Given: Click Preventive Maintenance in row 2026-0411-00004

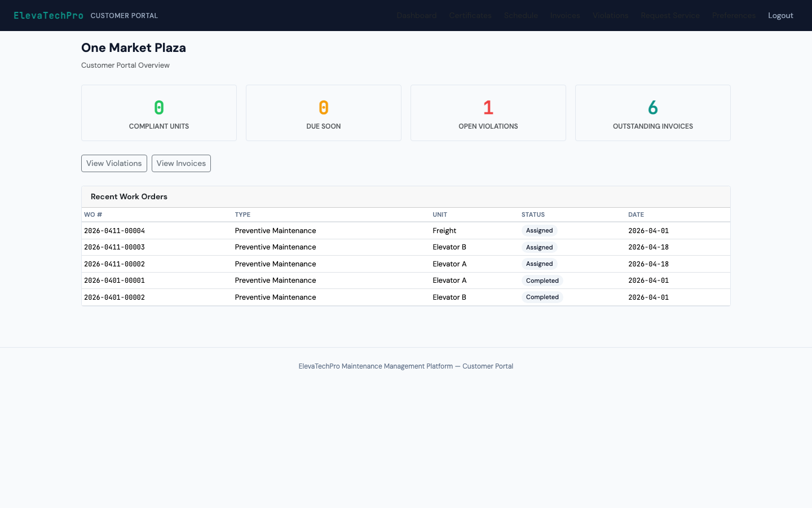Looking at the screenshot, I should [275, 230].
